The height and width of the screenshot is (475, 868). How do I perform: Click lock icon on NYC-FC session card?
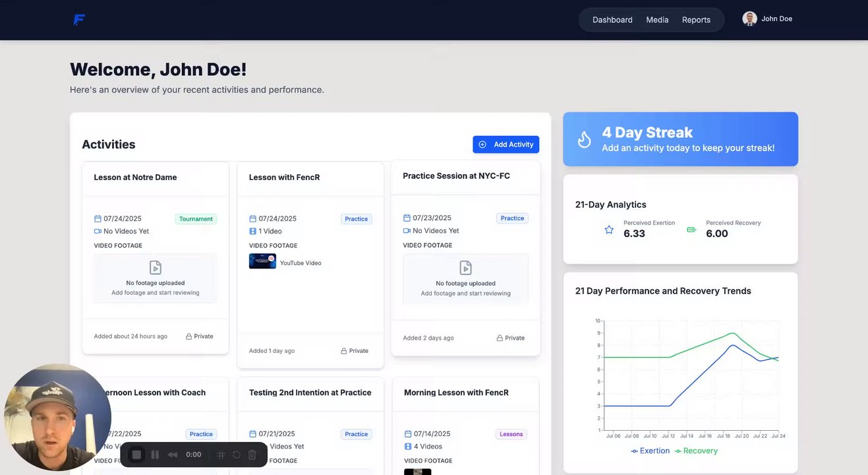pyautogui.click(x=500, y=338)
